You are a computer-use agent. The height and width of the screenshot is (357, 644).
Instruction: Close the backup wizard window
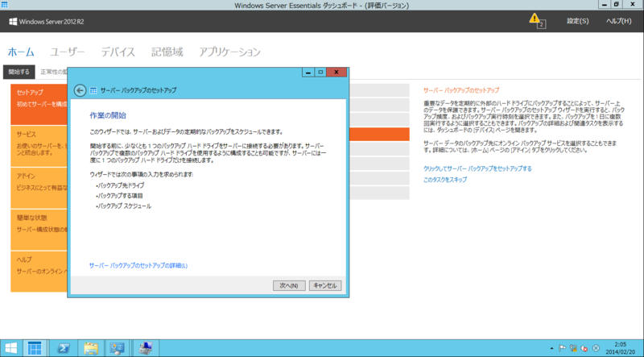336,73
